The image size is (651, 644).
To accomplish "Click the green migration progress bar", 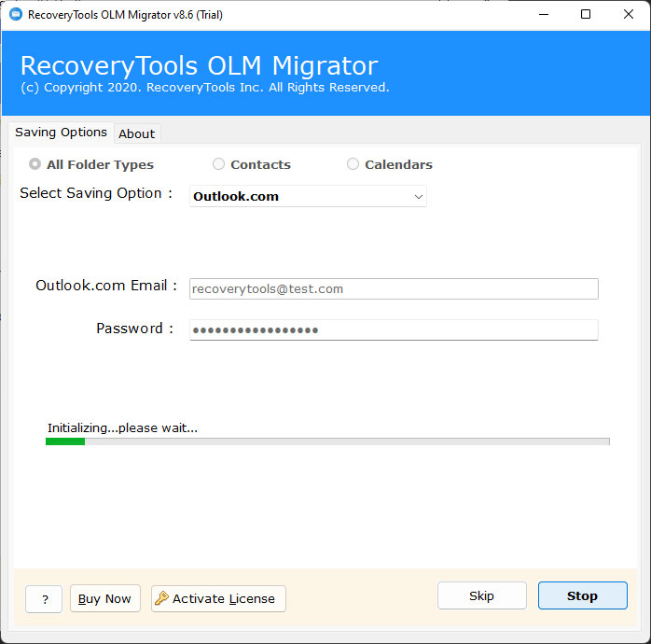I will point(327,441).
